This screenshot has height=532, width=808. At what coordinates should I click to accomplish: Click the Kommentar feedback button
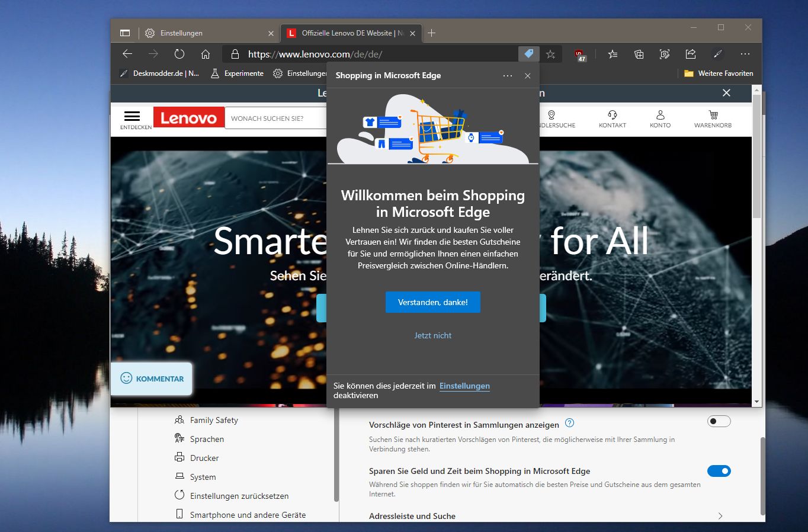(152, 379)
